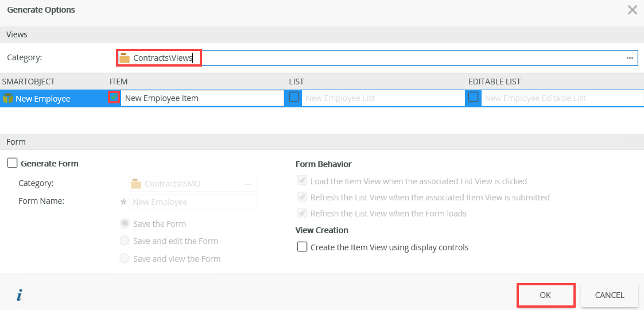Click the info icon at bottom left
Viewport: 644px width, 310px height.
[x=20, y=295]
